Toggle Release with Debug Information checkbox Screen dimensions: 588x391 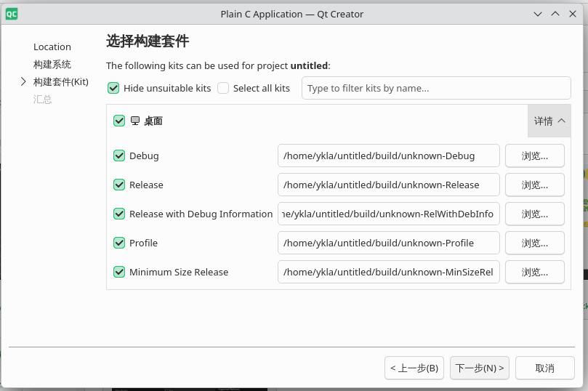pos(119,214)
